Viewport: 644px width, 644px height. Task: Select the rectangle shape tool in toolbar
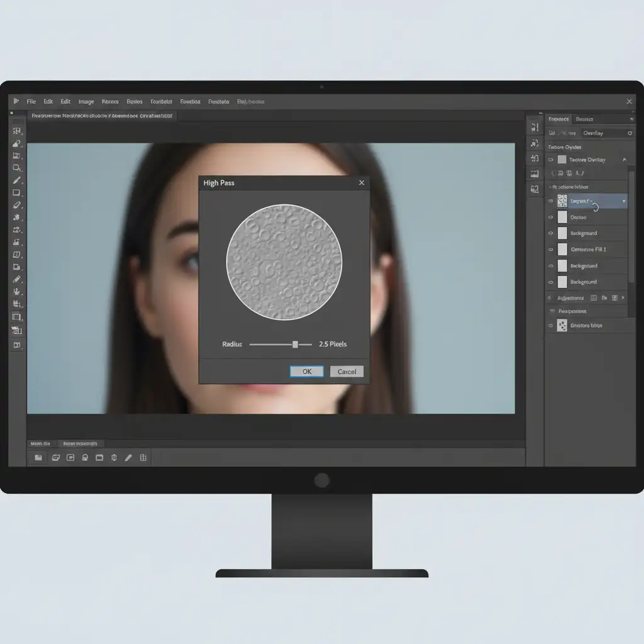click(x=17, y=193)
